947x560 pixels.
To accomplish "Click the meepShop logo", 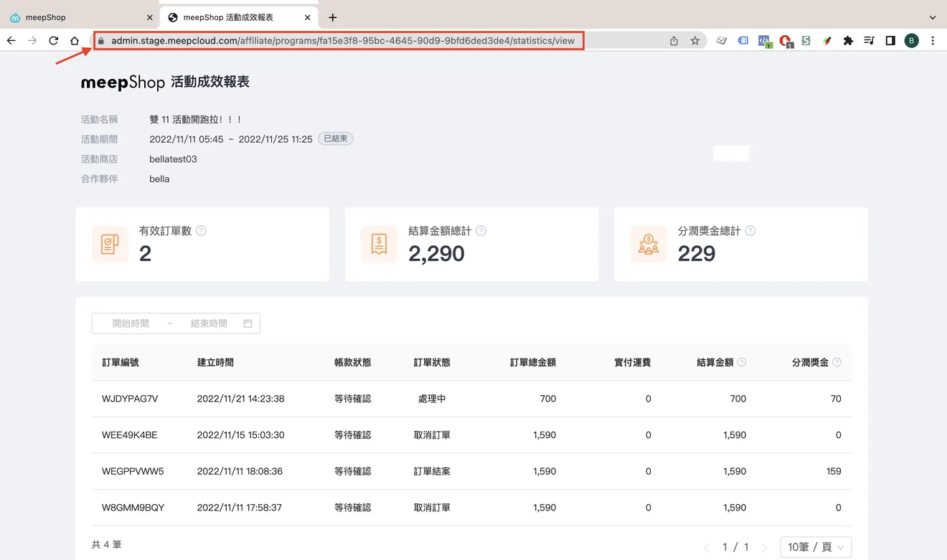I will 123,82.
